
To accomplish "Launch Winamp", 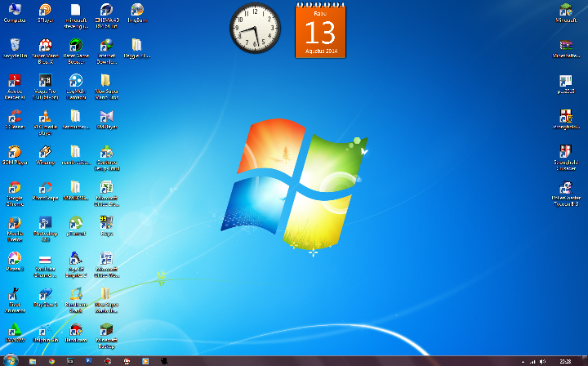I will (46, 155).
